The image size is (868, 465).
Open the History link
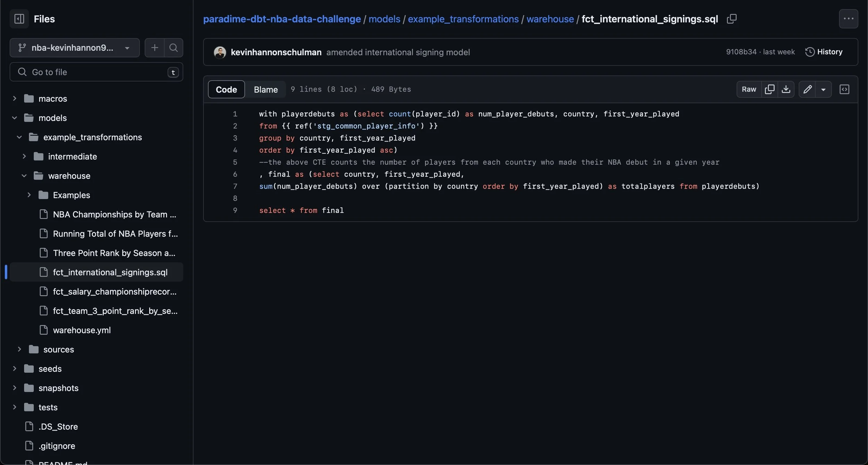[x=824, y=52]
